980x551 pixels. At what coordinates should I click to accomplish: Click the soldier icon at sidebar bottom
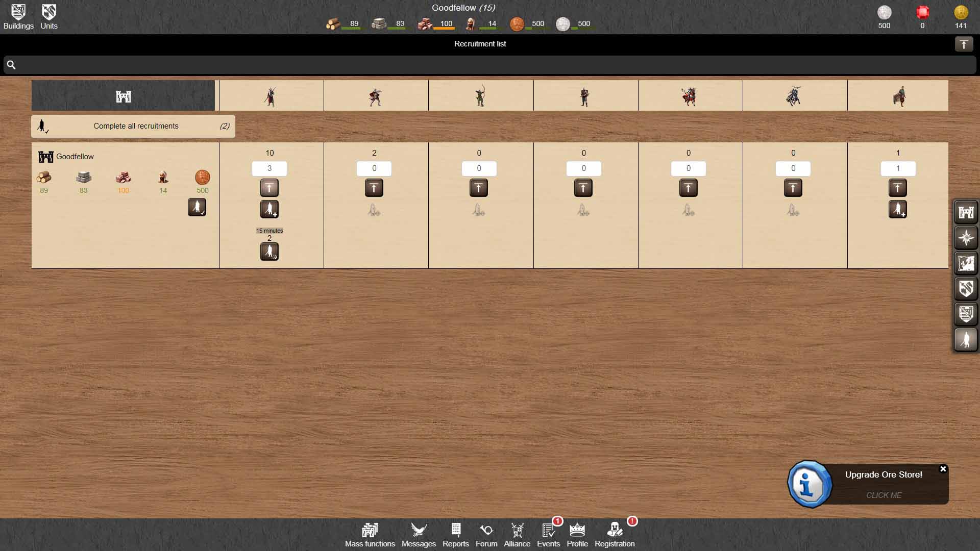966,340
